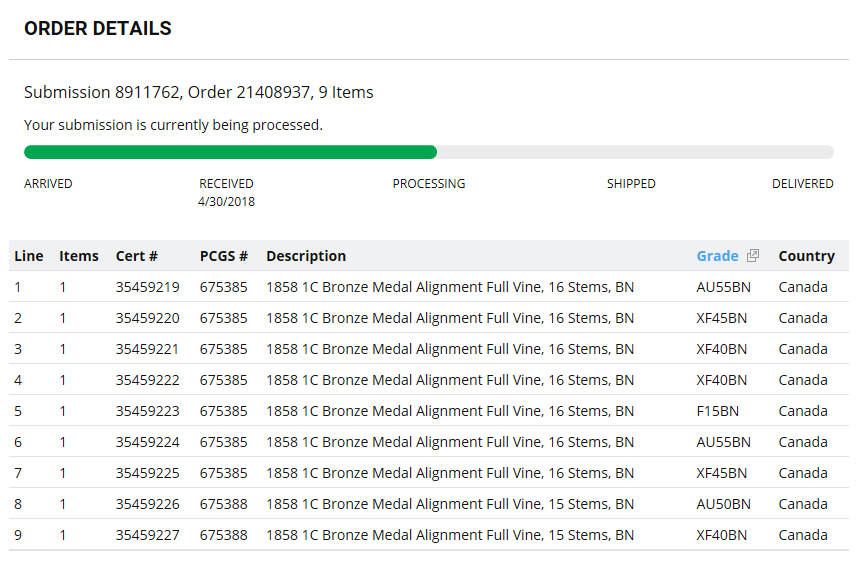Click Canada in the line 6 row

[x=802, y=442]
